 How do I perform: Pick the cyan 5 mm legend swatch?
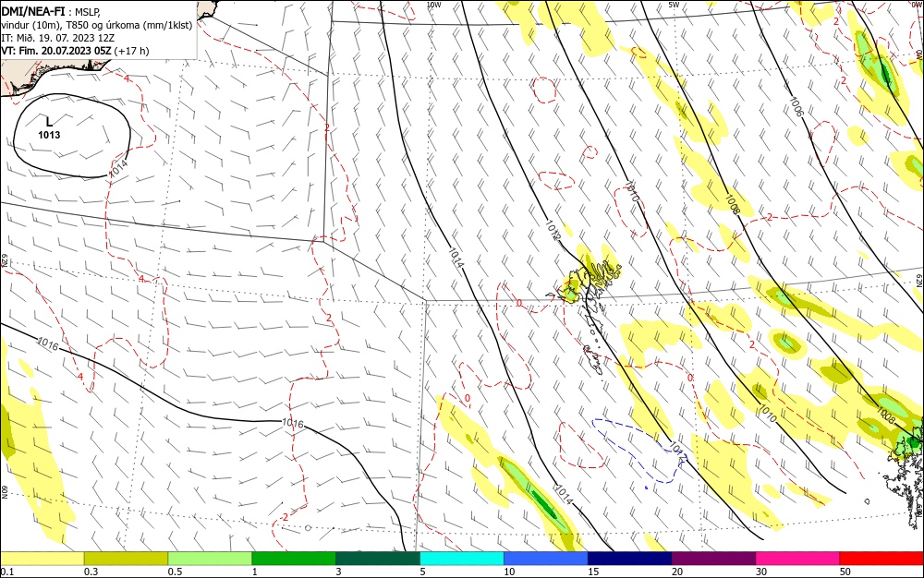[x=462, y=559]
